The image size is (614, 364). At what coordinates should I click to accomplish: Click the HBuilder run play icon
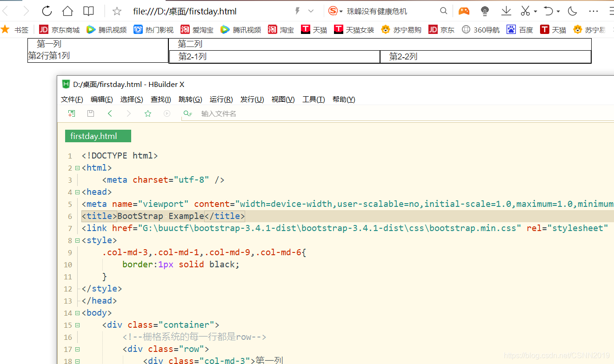coord(167,113)
